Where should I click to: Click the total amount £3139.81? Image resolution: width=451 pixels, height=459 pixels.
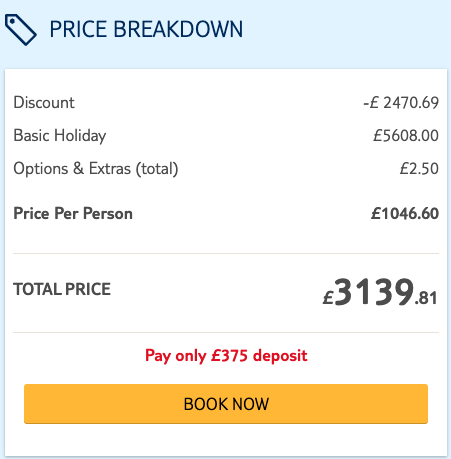click(380, 292)
